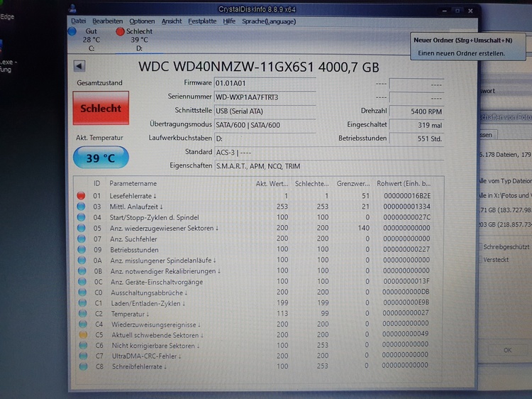Click the 39 °C temperature button
Image resolution: width=532 pixels, height=399 pixels.
[x=101, y=158]
